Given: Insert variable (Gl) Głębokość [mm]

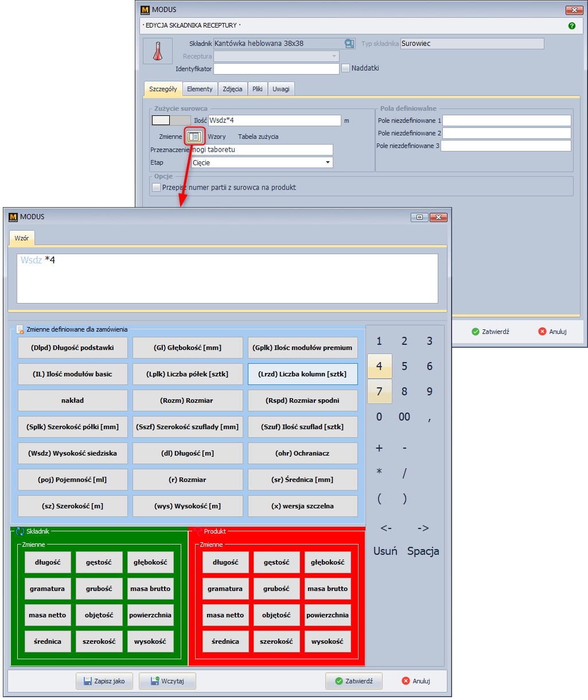Looking at the screenshot, I should 188,348.
